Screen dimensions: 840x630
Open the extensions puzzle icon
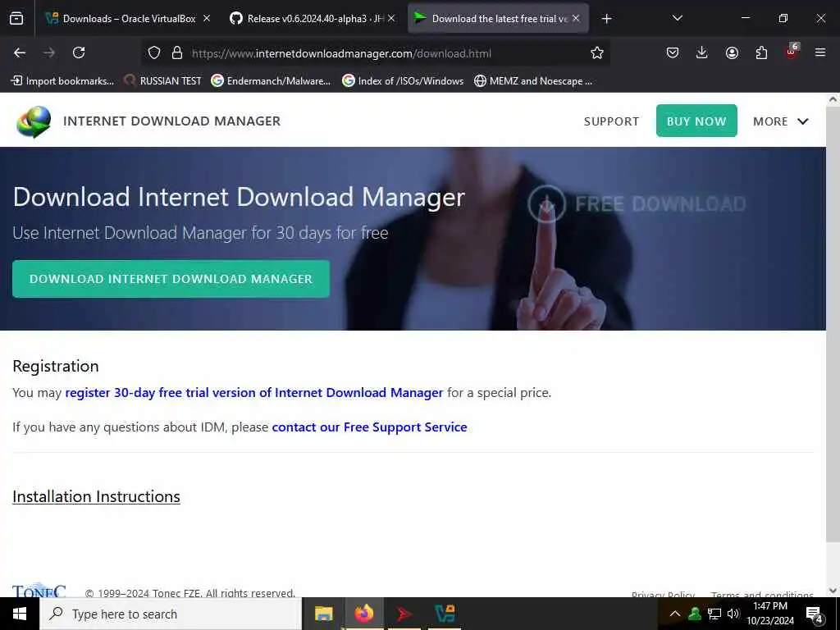761,52
